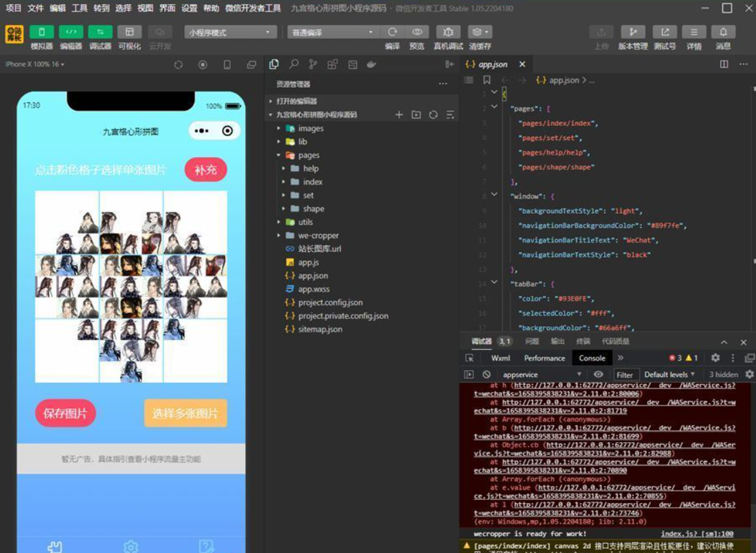Viewport: 756px width, 553px height.
Task: Open the 小程序模式 mode dropdown
Action: pyautogui.click(x=230, y=32)
